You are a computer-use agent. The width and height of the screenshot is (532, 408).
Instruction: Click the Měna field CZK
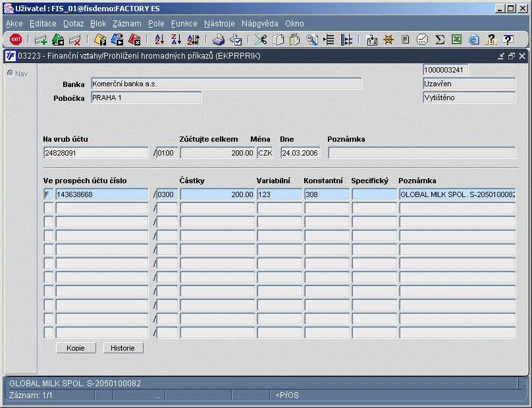click(265, 153)
